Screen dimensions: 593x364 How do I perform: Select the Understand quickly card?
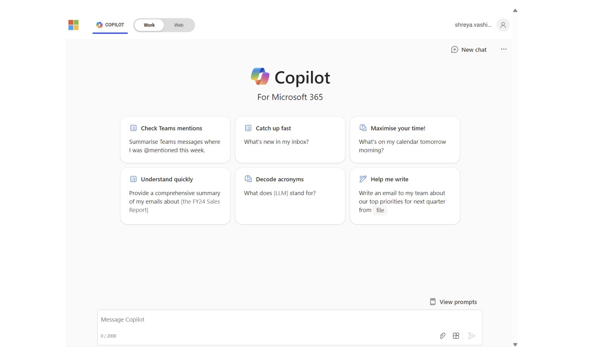tap(175, 196)
